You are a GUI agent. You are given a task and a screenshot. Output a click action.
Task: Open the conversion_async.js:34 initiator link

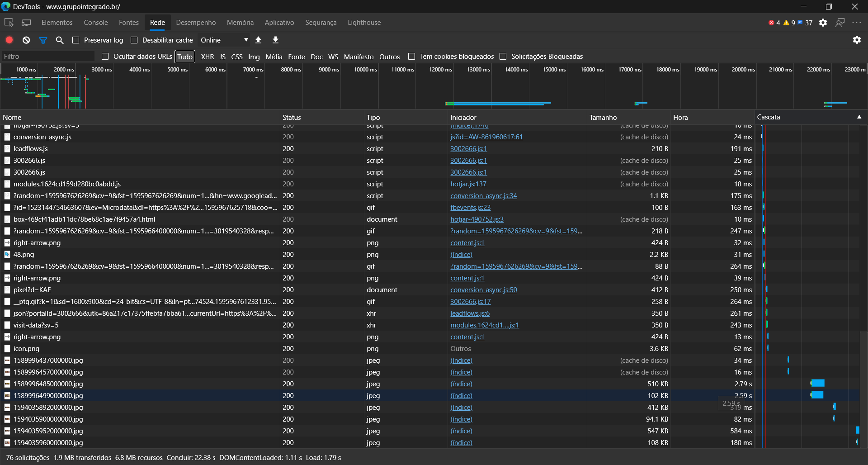483,196
